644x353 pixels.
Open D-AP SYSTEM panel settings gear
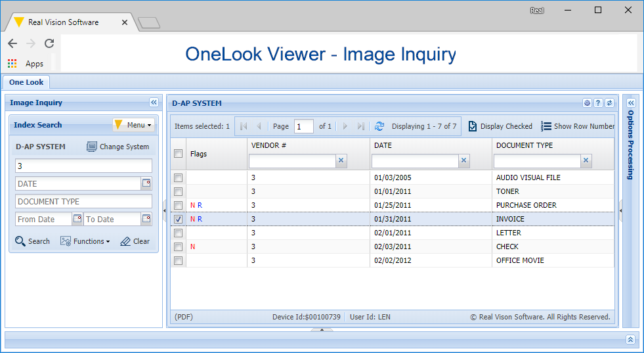pos(588,103)
